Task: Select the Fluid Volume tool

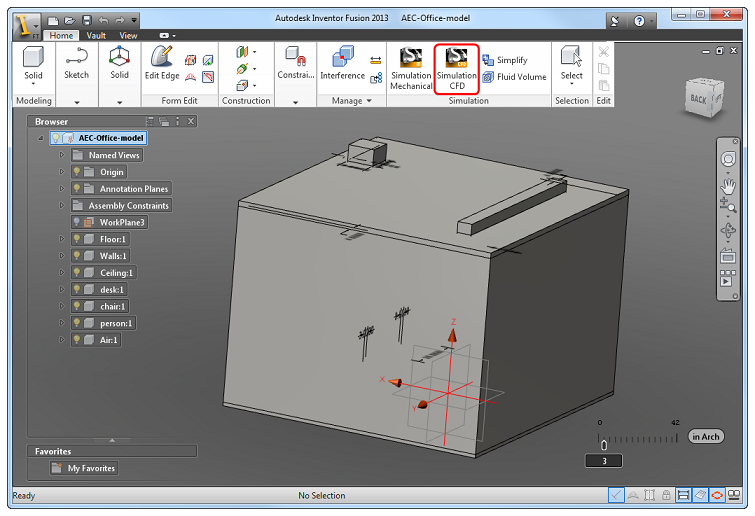Action: (x=515, y=77)
